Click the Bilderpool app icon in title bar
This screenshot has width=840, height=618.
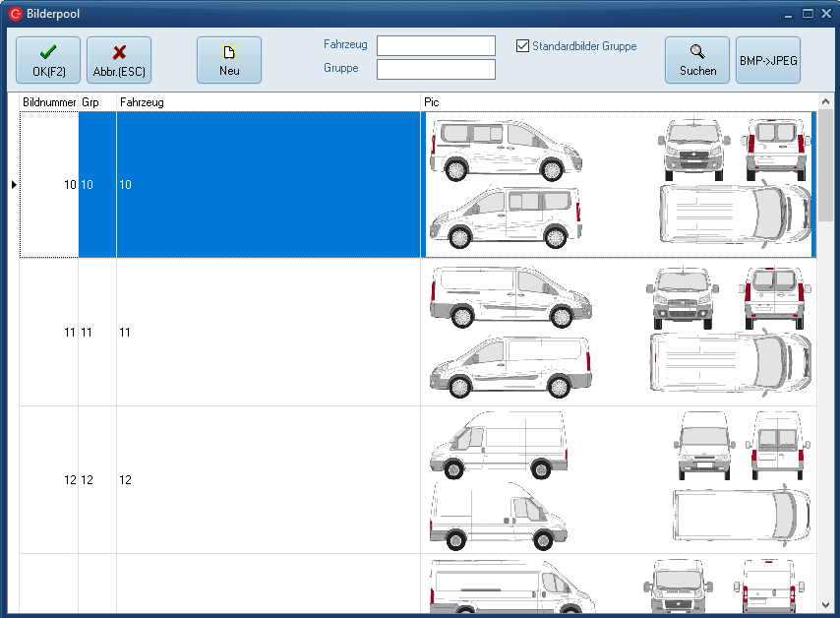click(15, 14)
